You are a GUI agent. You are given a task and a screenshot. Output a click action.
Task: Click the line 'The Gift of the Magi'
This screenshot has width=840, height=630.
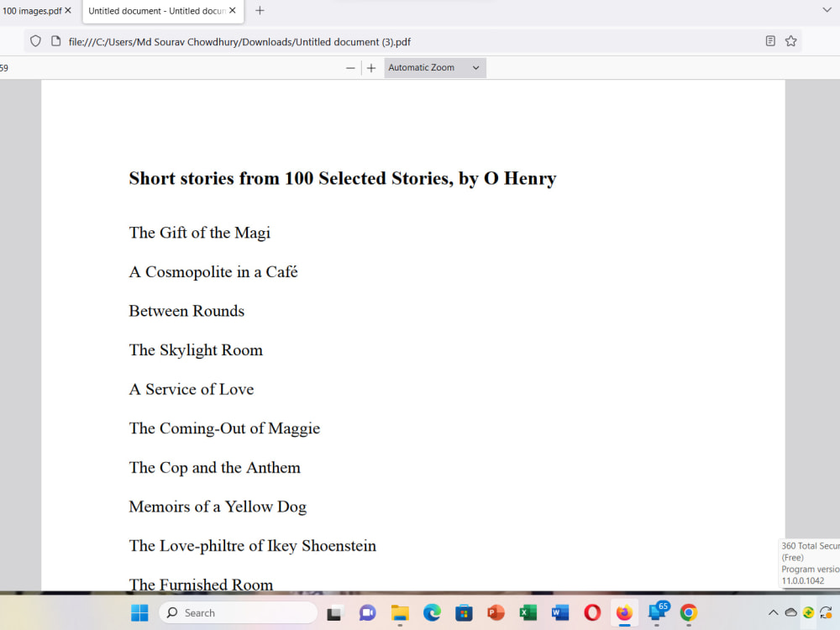[199, 233]
